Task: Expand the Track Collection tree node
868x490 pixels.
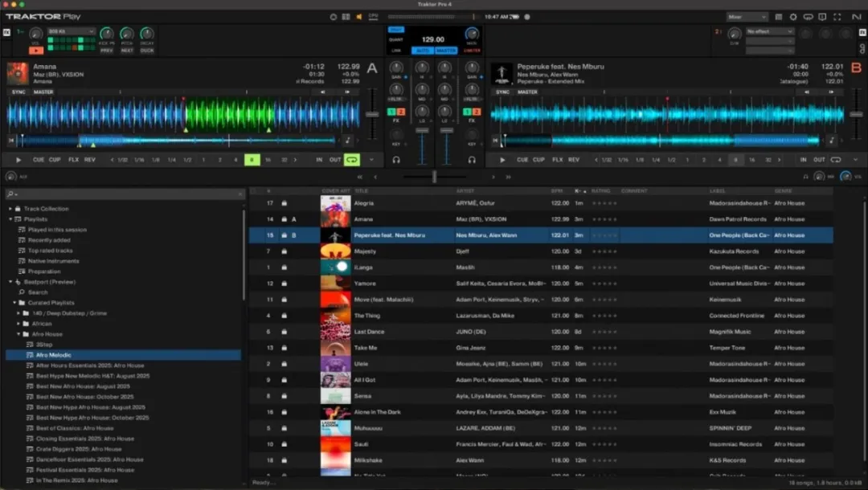Action: click(x=10, y=209)
